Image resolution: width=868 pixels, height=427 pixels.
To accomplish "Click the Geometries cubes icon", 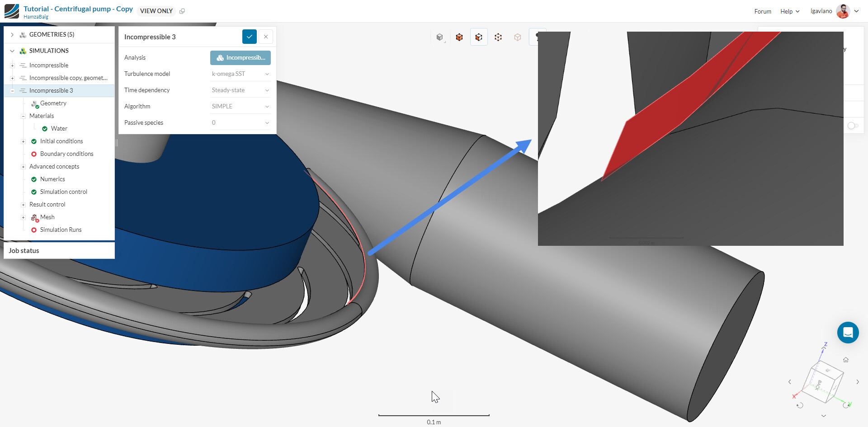I will click(x=23, y=35).
